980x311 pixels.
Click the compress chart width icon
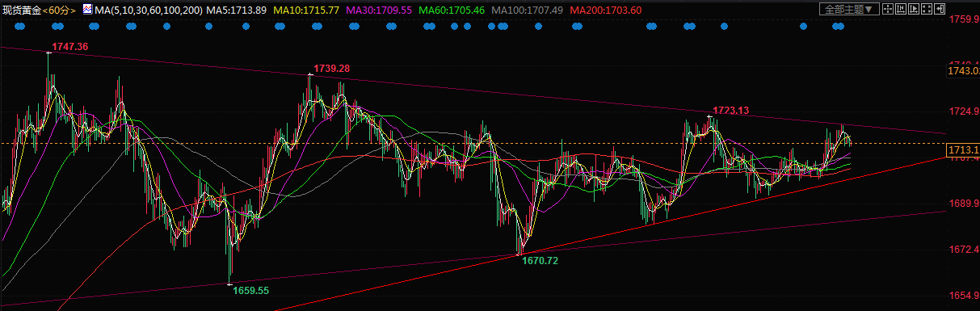[x=901, y=9]
